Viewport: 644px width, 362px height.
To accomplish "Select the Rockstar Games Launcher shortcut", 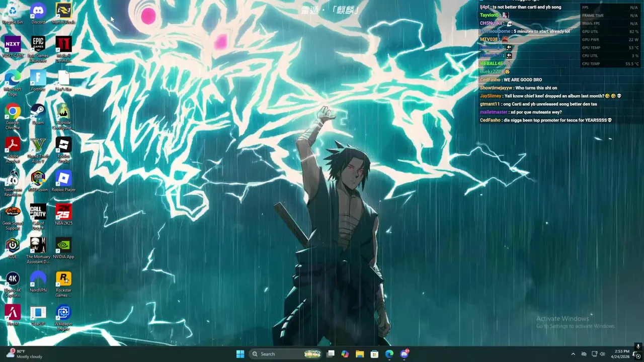I will click(63, 284).
